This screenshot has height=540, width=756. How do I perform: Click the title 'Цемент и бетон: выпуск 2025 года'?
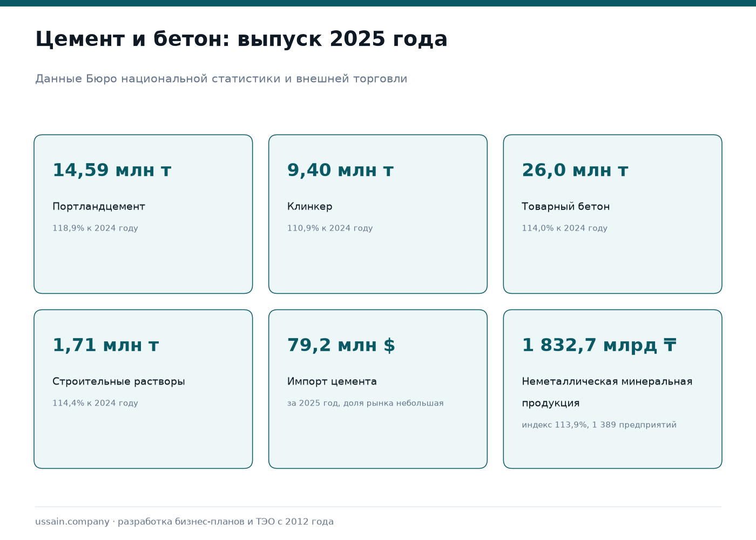point(241,39)
